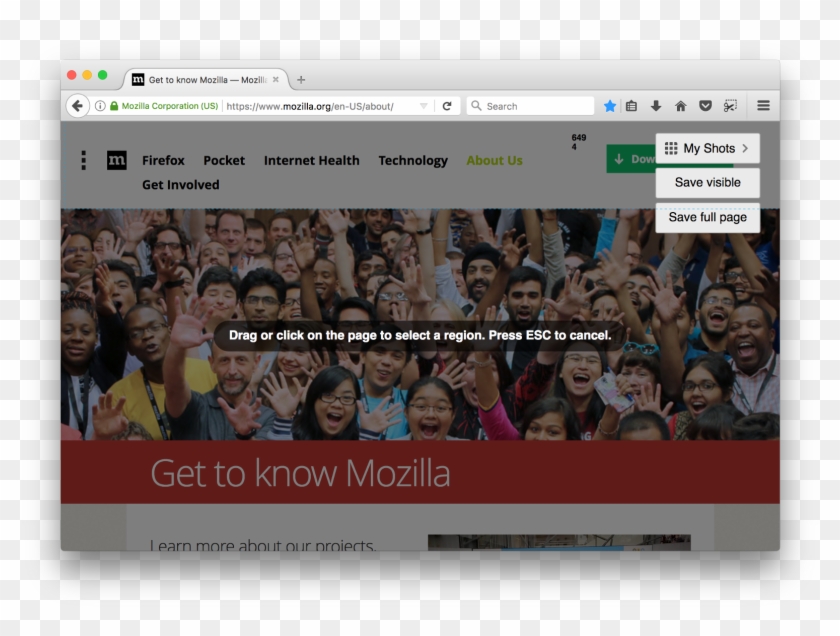This screenshot has width=840, height=636.
Task: Click the Save full page button
Action: pyautogui.click(x=707, y=217)
